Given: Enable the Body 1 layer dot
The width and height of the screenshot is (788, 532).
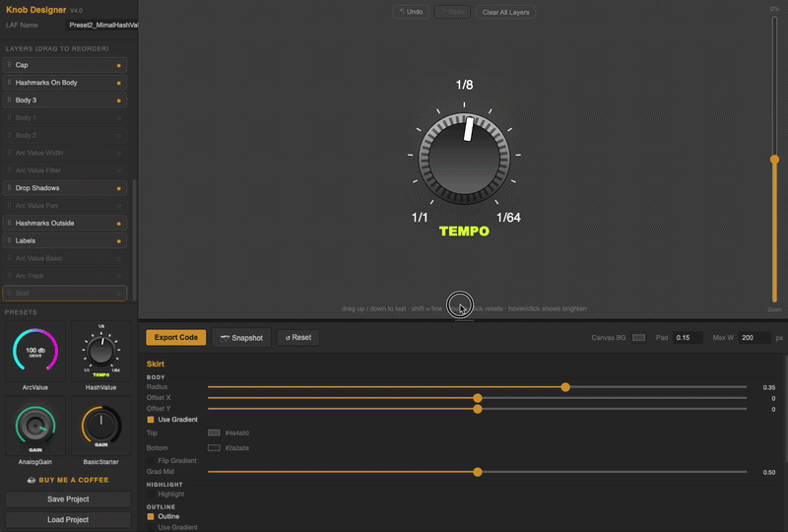Looking at the screenshot, I should click(x=118, y=118).
